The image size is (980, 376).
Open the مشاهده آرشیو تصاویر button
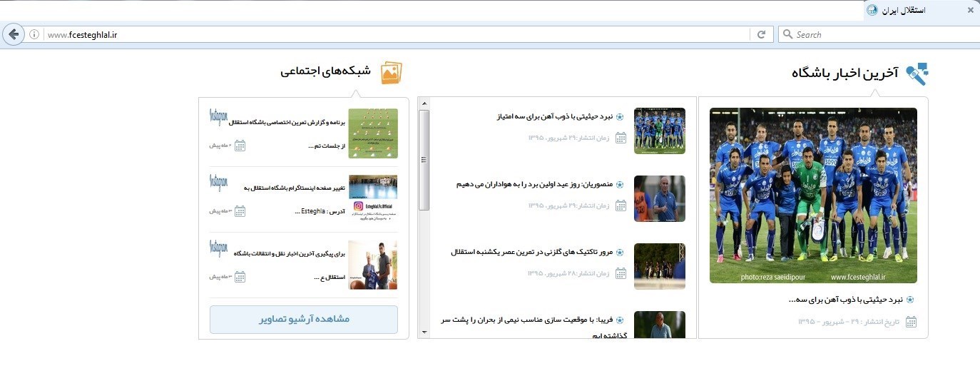point(304,319)
